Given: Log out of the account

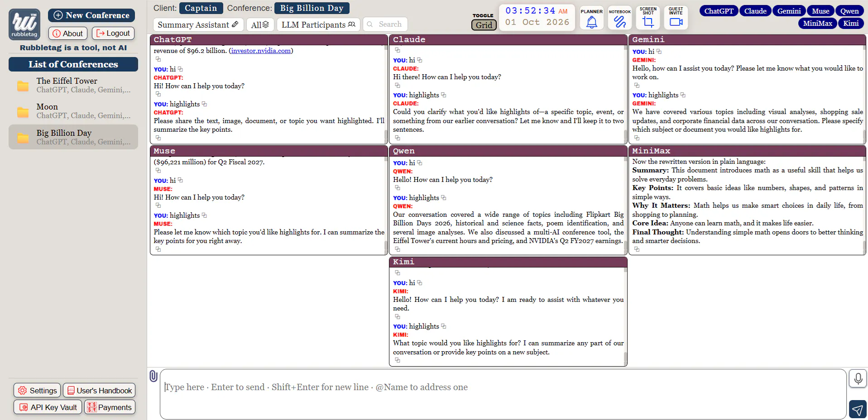Looking at the screenshot, I should tap(113, 33).
